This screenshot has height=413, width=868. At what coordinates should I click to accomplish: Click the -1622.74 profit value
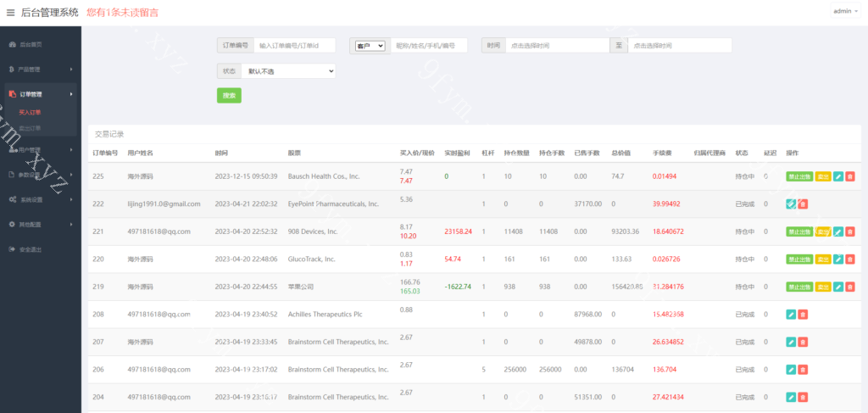(458, 287)
